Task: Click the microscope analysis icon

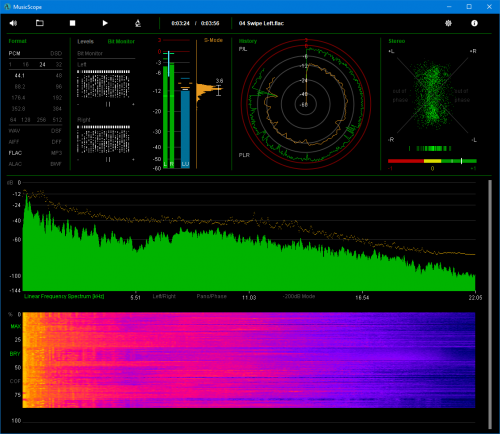Action: (138, 23)
